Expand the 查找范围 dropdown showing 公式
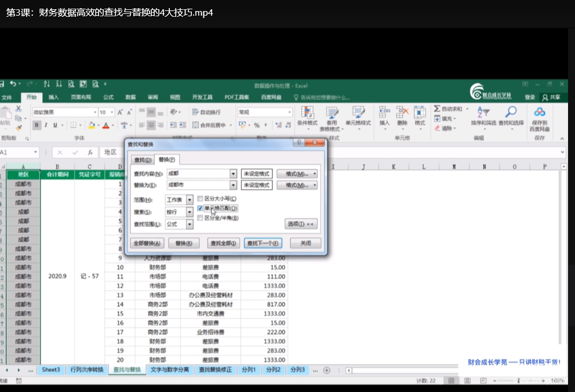Image resolution: width=575 pixels, height=392 pixels. (190, 224)
